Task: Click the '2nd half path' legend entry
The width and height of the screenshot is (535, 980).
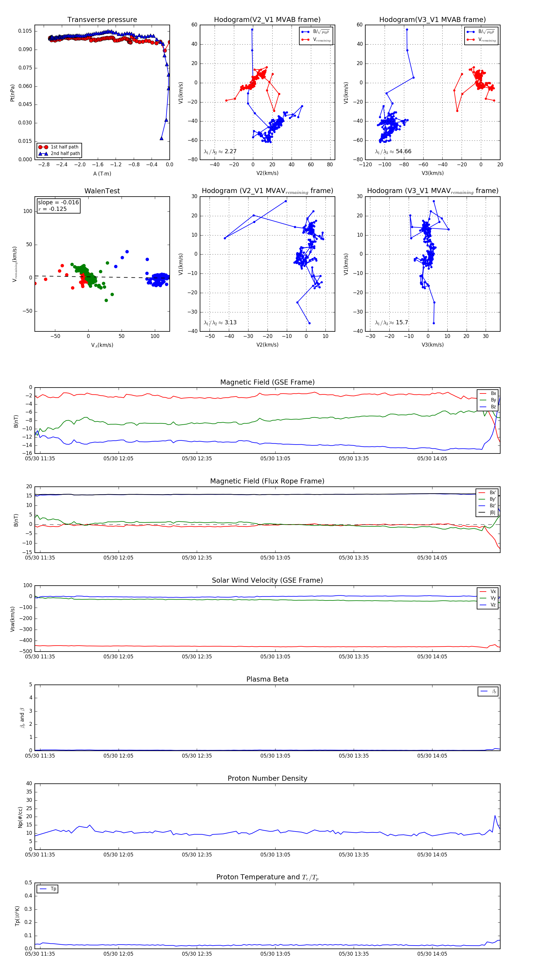Action: (x=59, y=154)
